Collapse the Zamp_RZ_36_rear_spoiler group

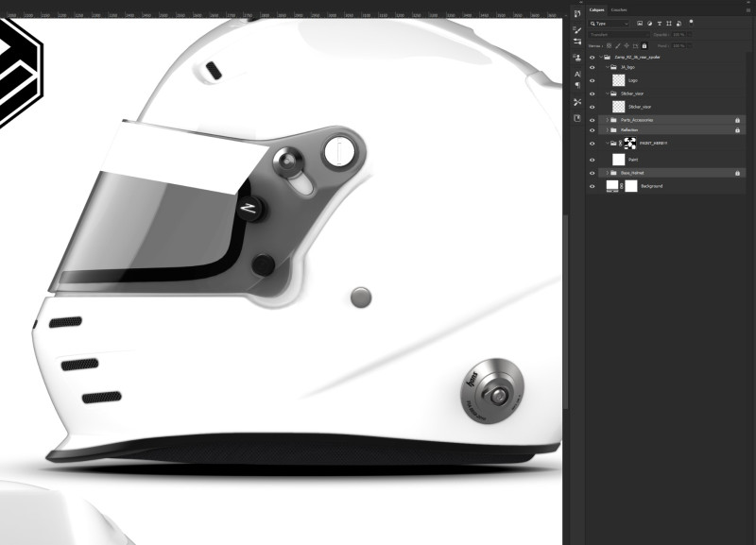tap(600, 55)
